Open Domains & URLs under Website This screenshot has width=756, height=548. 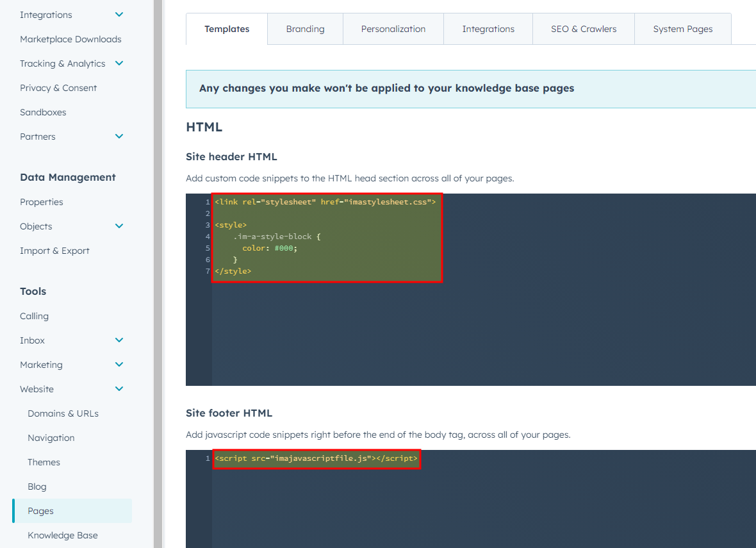pyautogui.click(x=63, y=413)
